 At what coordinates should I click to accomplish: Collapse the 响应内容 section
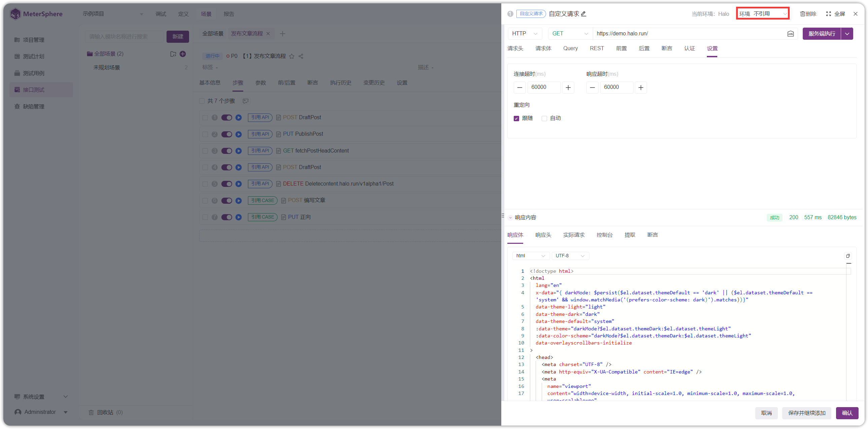[x=510, y=218]
